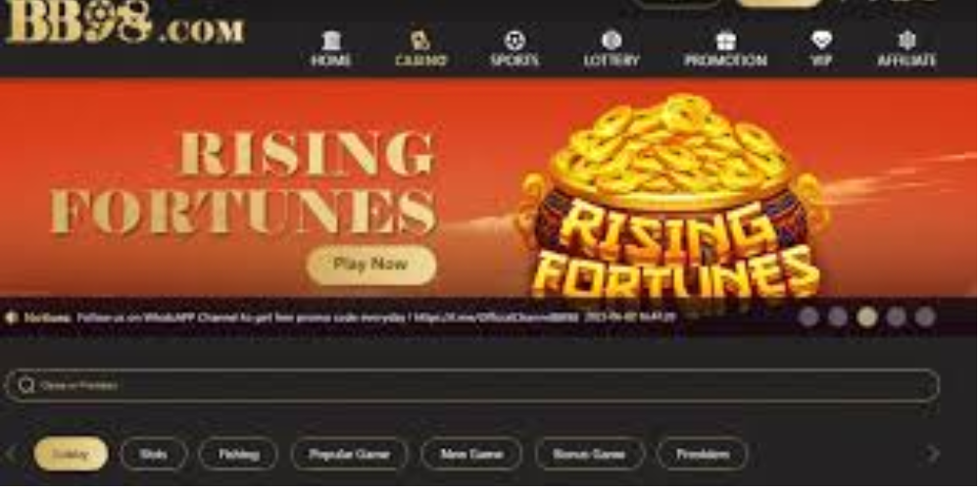Click the Home building icon
Screen dimensions: 980x490
coord(331,40)
